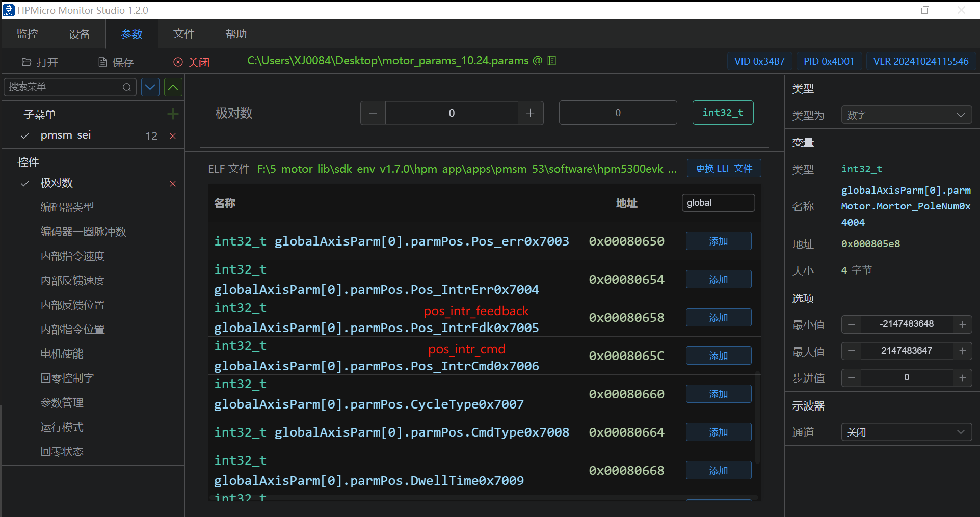
Task: Remove 极对数 control with red X
Action: tap(173, 184)
